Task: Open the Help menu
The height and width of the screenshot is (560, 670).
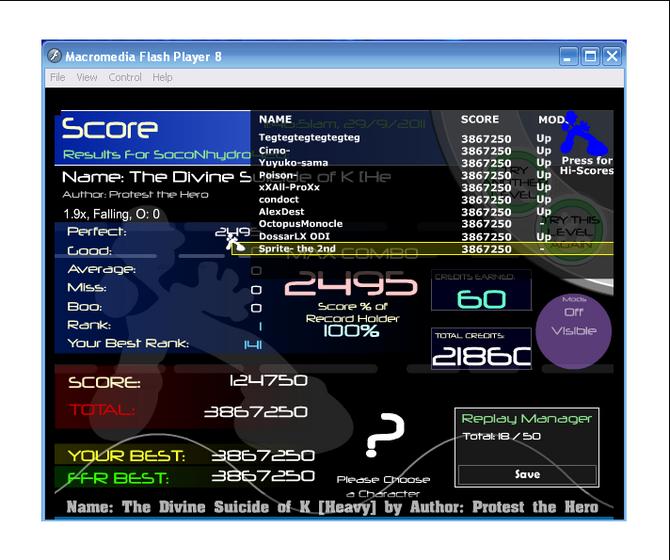Action: (x=162, y=77)
